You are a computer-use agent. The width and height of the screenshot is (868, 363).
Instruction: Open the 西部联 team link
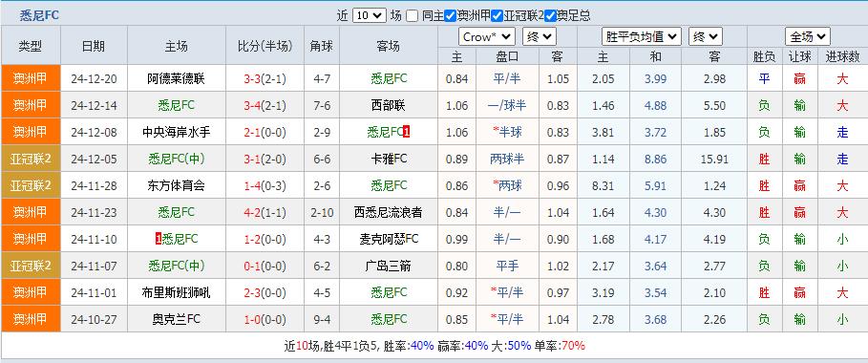pos(389,105)
